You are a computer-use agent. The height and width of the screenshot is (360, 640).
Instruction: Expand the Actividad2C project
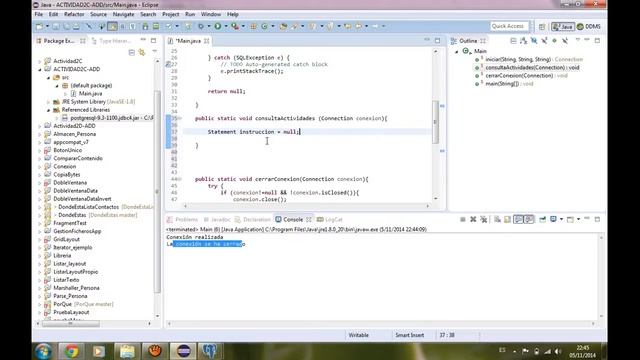coord(40,61)
